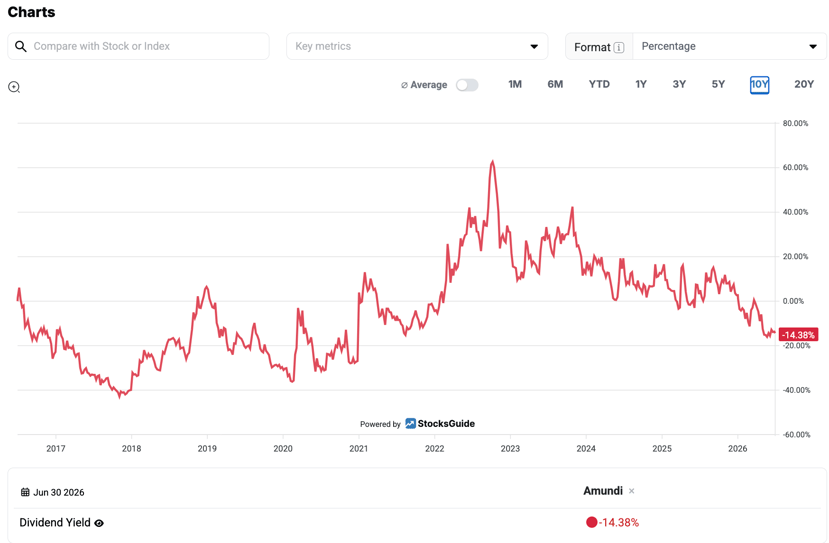
Task: Switch to the 5Y time range
Action: coord(718,85)
